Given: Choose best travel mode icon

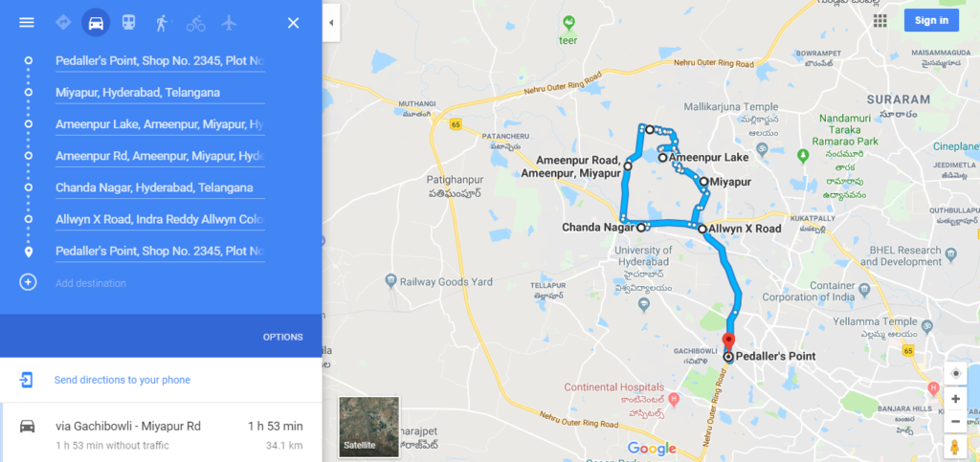Looking at the screenshot, I should coord(63,23).
